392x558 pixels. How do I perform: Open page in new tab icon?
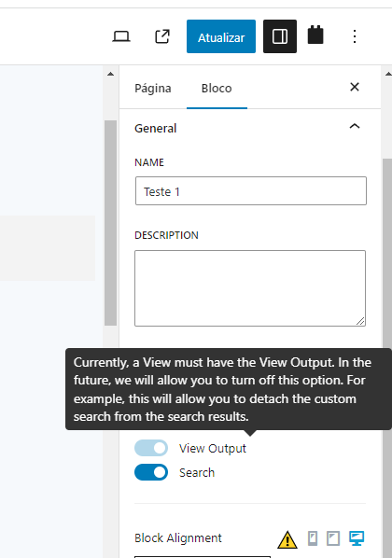(x=162, y=36)
